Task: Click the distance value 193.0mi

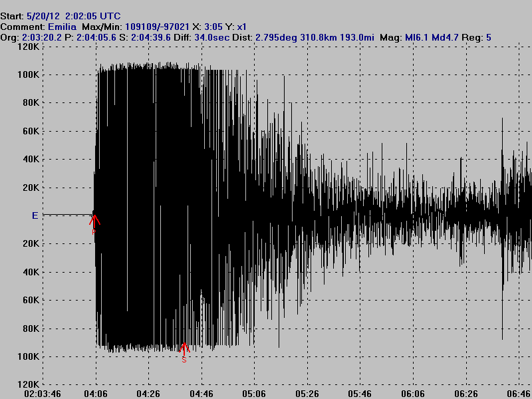Action: (357, 37)
